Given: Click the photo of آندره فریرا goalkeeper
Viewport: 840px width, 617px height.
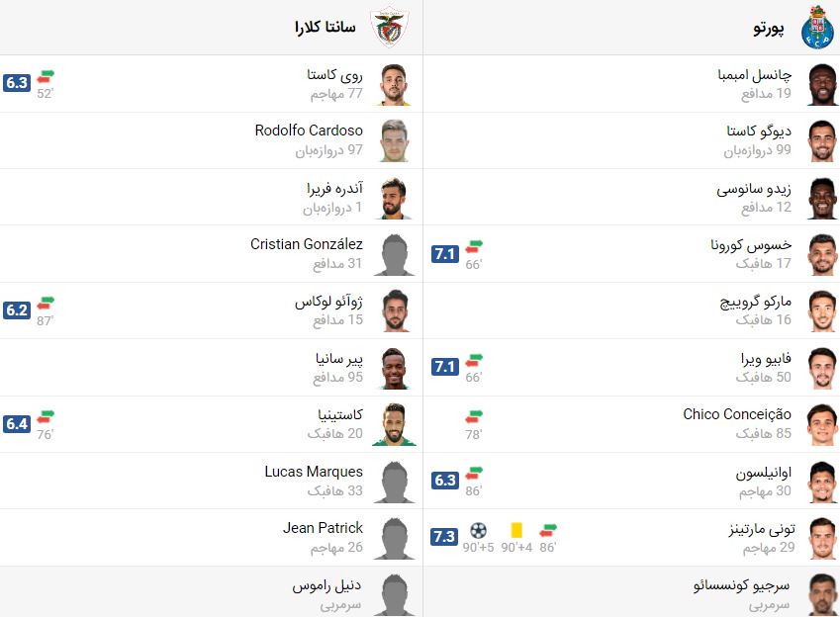Looking at the screenshot, I should tap(395, 198).
